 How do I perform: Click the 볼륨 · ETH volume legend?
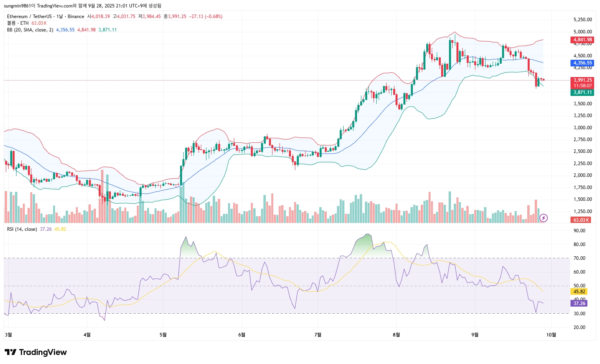(x=18, y=23)
